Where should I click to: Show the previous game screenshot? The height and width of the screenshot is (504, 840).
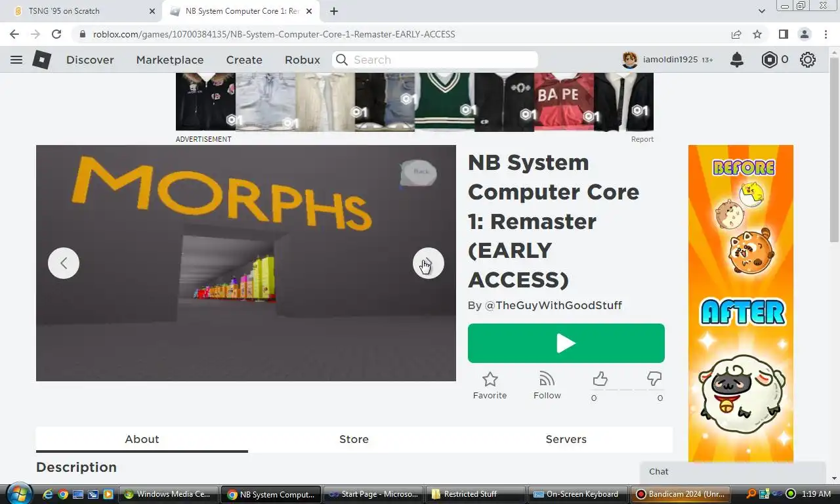(64, 263)
